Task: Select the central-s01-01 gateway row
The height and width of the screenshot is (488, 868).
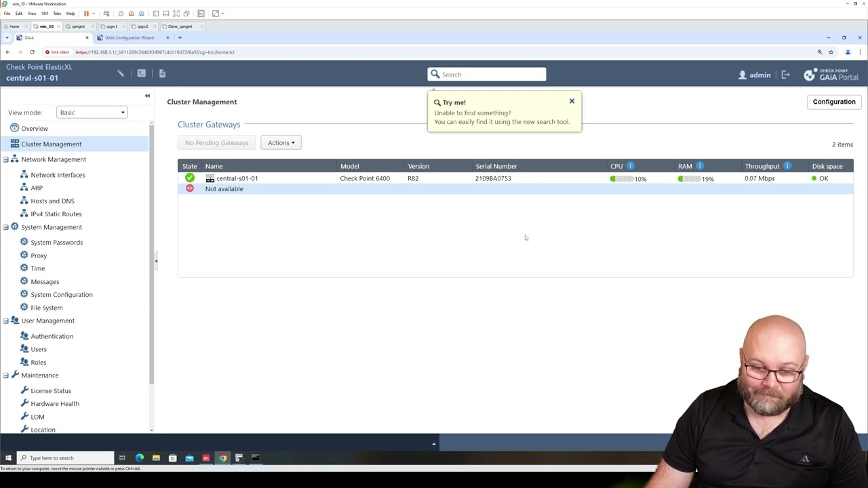Action: tap(515, 178)
